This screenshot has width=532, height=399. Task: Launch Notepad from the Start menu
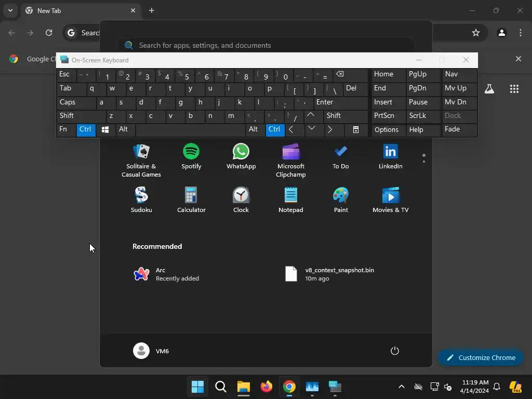click(x=291, y=200)
